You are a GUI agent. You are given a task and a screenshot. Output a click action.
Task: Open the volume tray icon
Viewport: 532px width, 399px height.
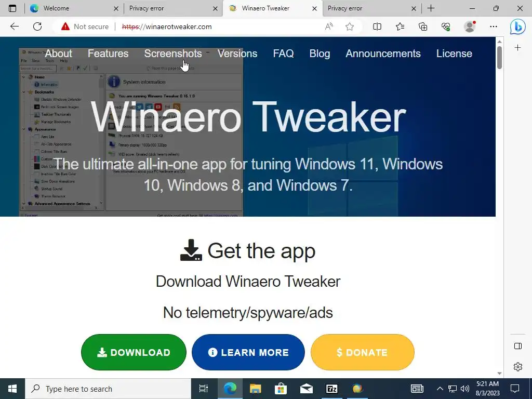[x=465, y=389]
